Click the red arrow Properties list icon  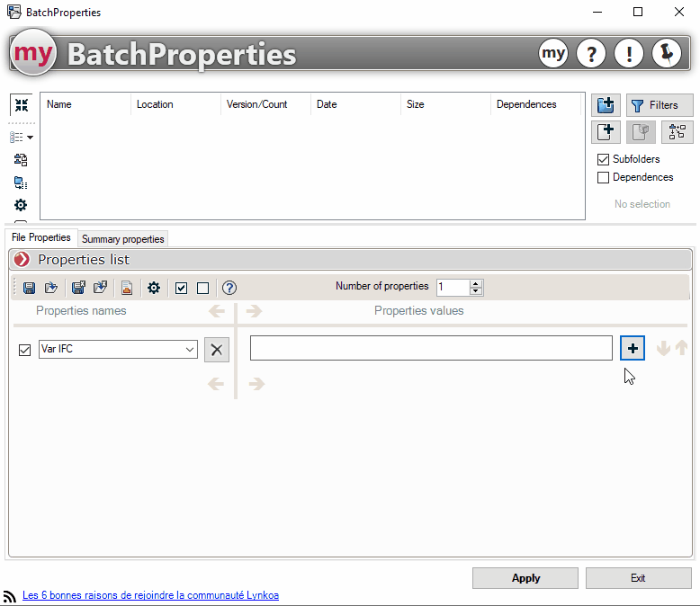click(22, 259)
